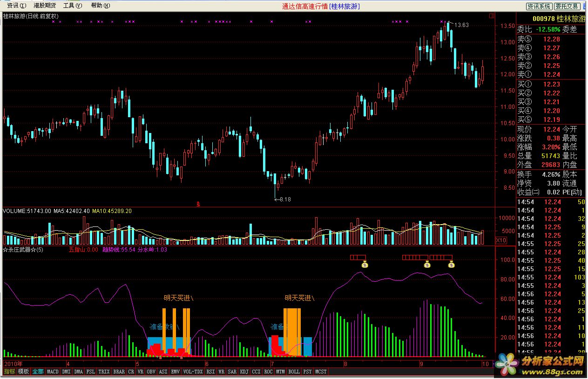Click the red $ marker below the K-line
This screenshot has height=379, width=588.
(x=198, y=204)
